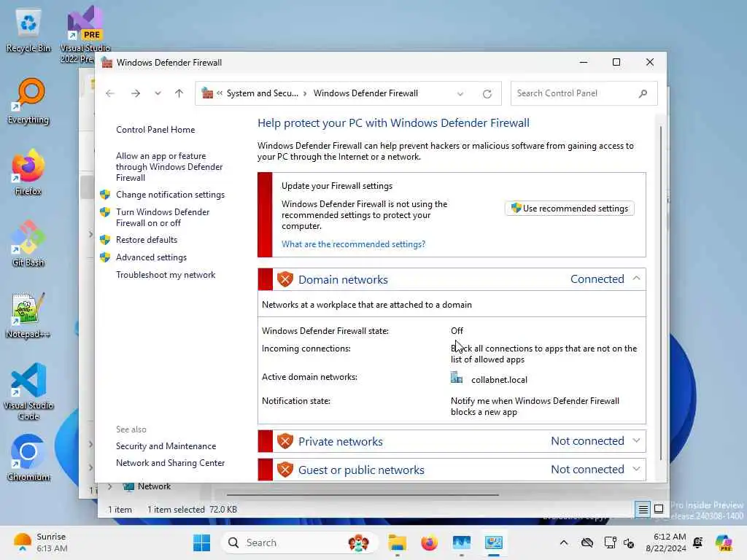Open Git Bash desktop shortcut
Viewport: 747px width, 560px height.
coord(28,244)
